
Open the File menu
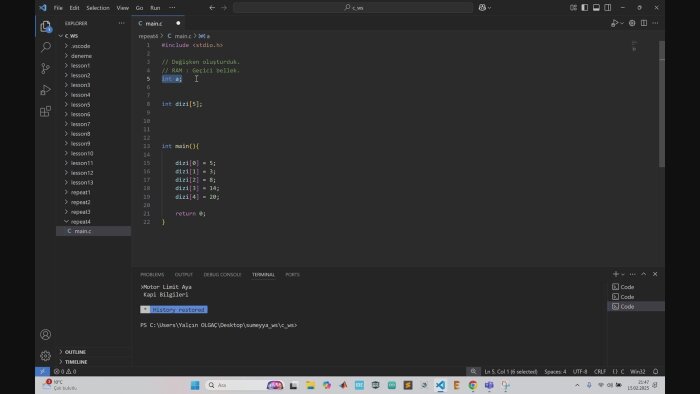click(x=58, y=8)
